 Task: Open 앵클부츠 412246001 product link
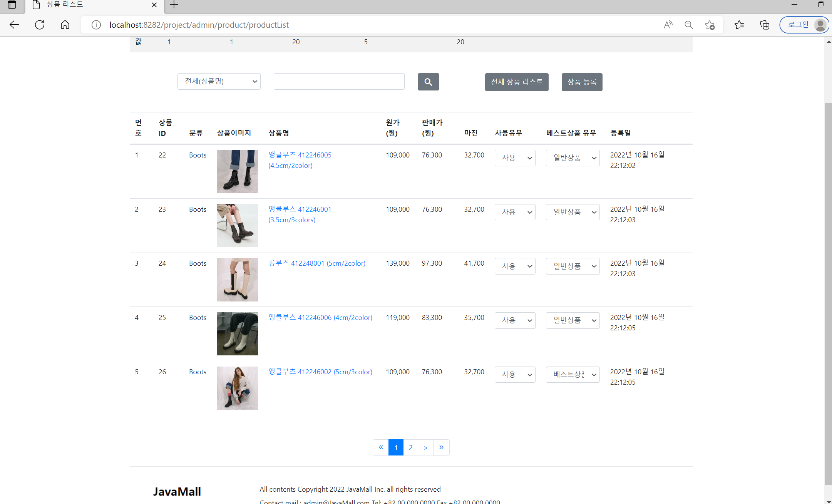[x=300, y=214]
